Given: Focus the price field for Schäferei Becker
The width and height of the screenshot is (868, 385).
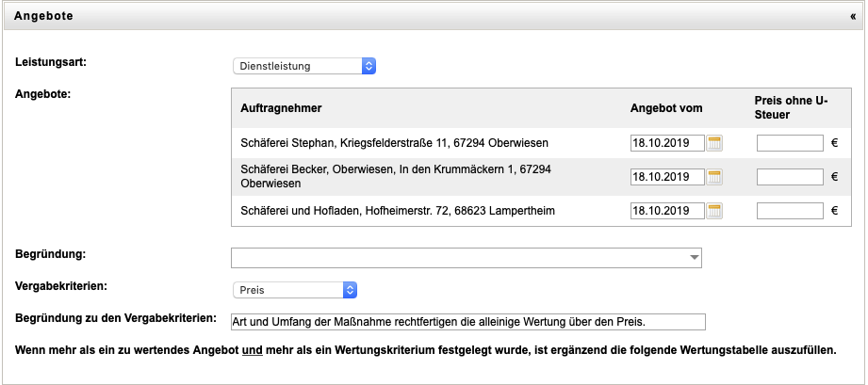Looking at the screenshot, I should tap(790, 177).
